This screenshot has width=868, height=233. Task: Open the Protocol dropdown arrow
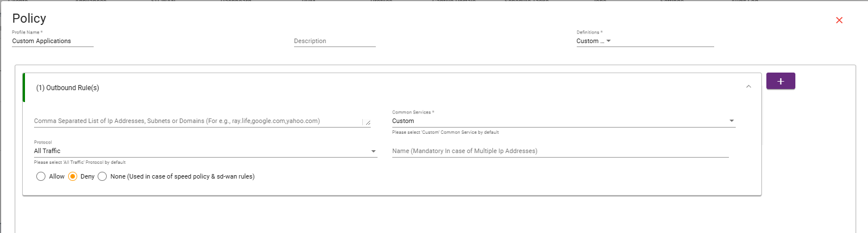[373, 151]
